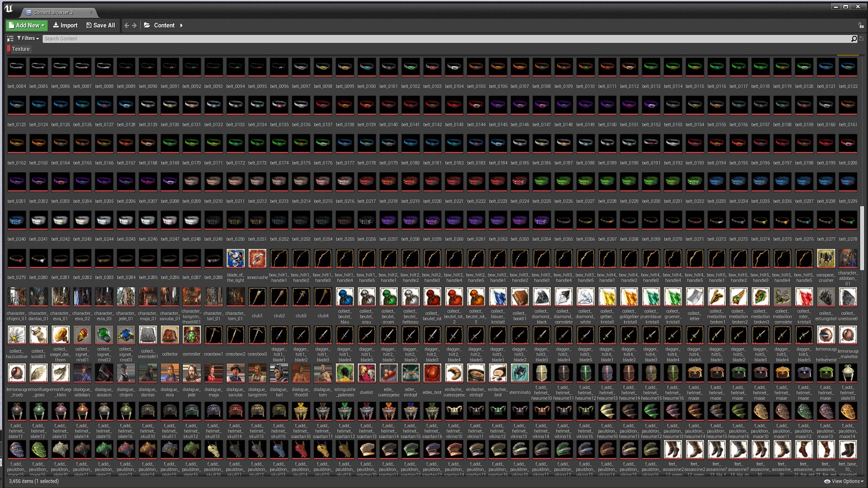Click the Save All floppy disk icon
Screen dimensions: 868x488
pyautogui.click(x=89, y=25)
